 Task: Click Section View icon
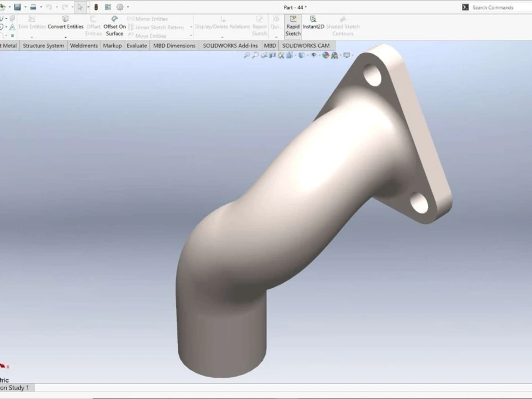[272, 55]
